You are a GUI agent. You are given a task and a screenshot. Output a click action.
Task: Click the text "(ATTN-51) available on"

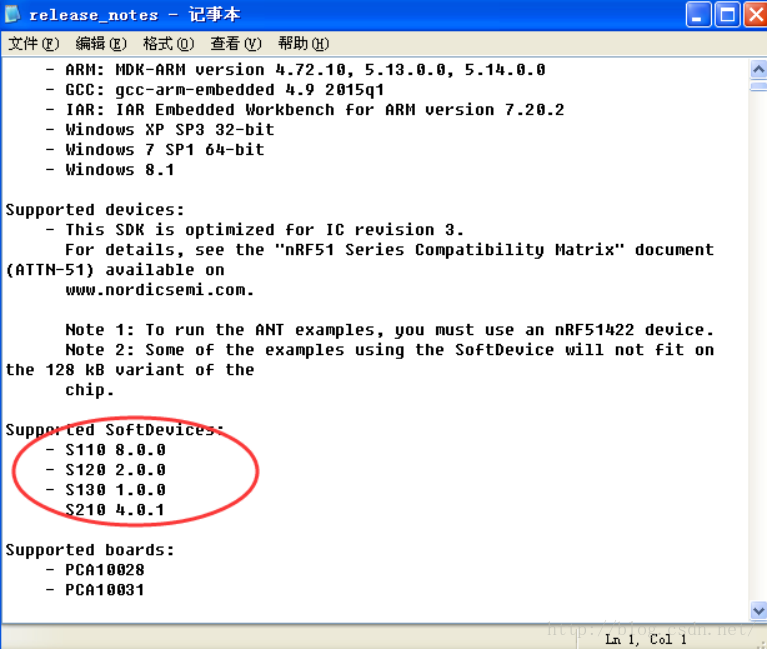click(x=115, y=270)
